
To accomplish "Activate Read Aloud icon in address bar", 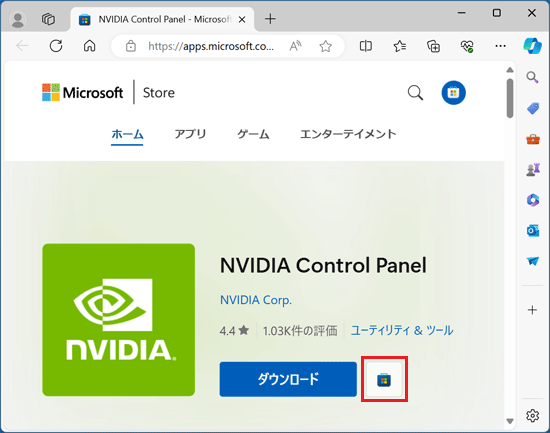I will pyautogui.click(x=295, y=46).
